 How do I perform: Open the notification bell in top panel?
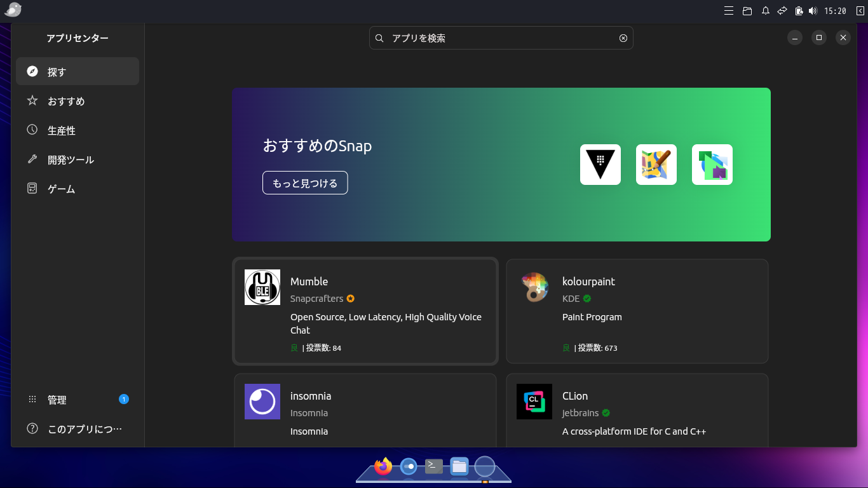pos(766,11)
